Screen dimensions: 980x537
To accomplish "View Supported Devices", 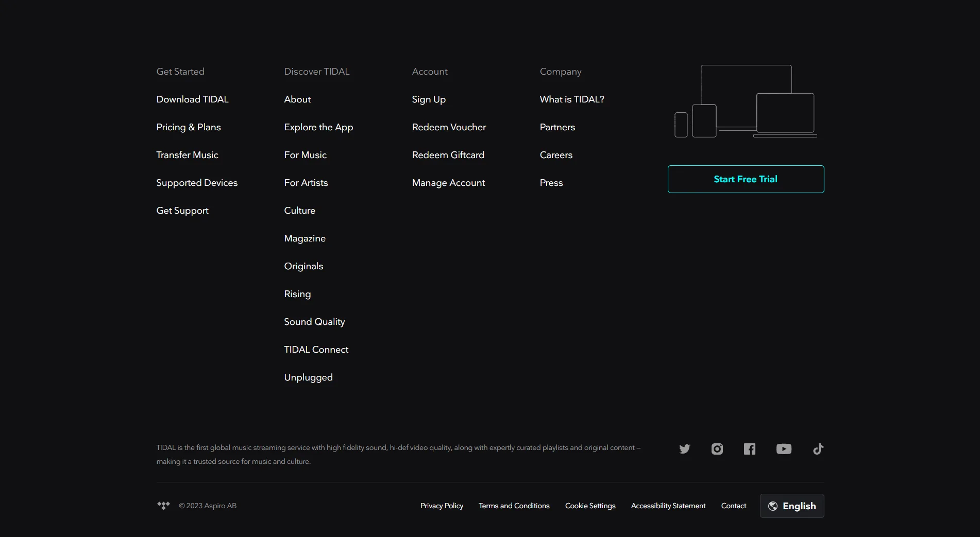I will pos(197,183).
